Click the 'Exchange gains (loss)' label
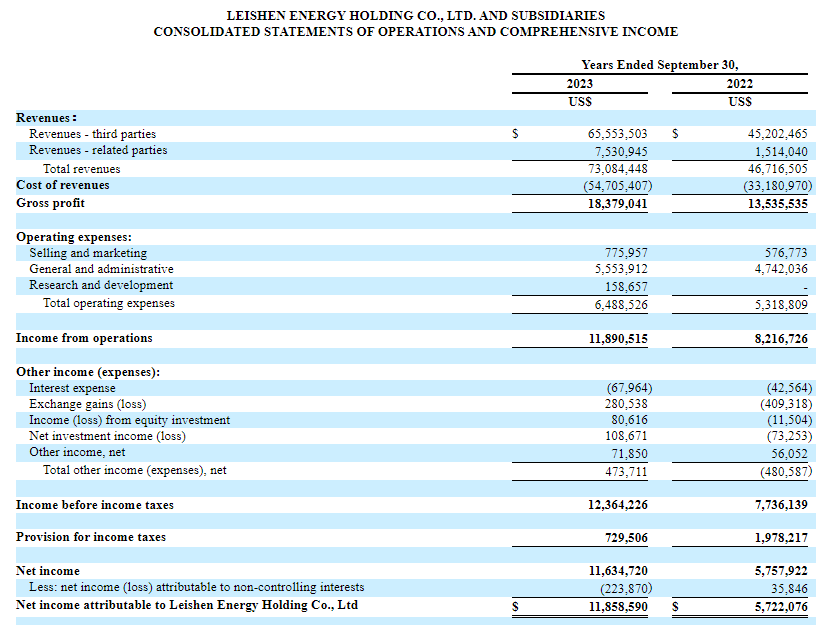Viewport: 828px width, 625px height. coord(88,404)
